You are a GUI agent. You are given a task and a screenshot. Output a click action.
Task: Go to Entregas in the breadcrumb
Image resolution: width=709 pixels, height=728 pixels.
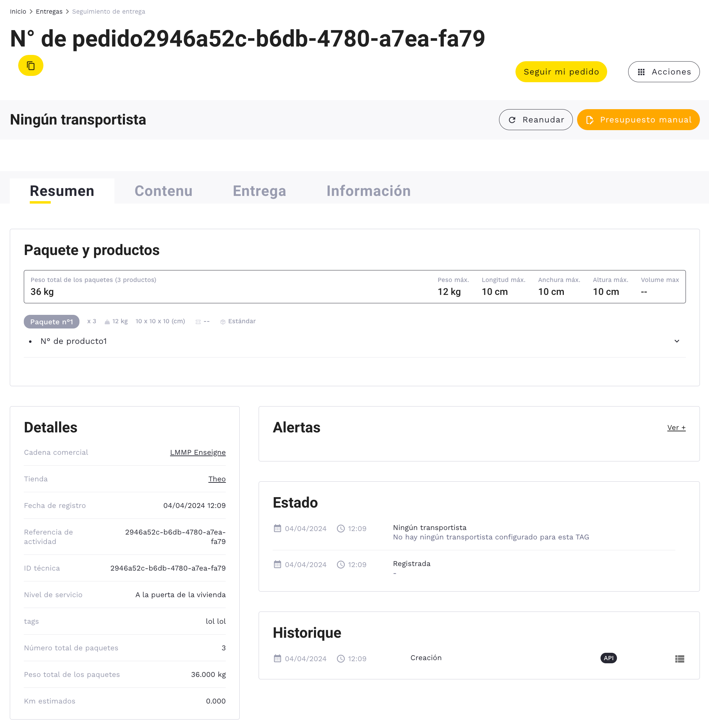tap(49, 12)
